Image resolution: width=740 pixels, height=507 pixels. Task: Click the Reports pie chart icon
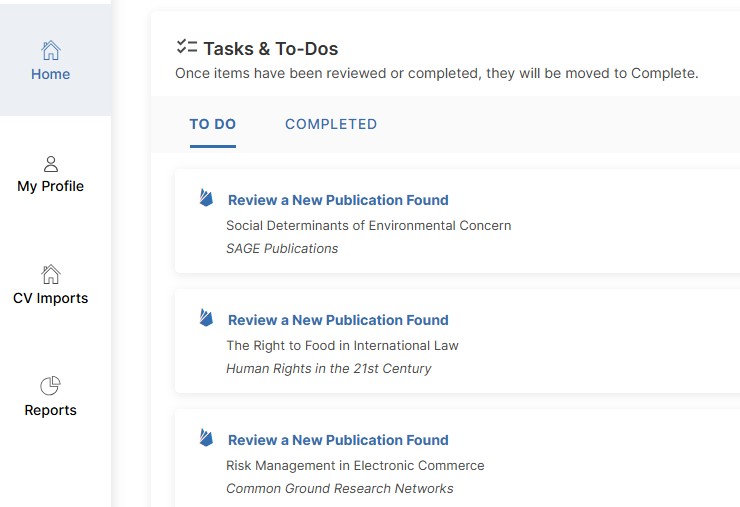(50, 386)
